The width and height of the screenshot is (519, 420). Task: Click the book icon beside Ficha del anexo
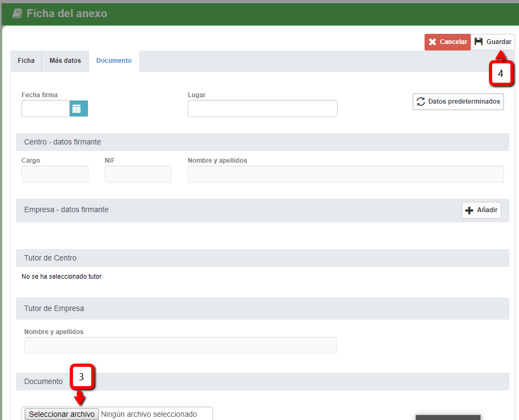click(17, 13)
